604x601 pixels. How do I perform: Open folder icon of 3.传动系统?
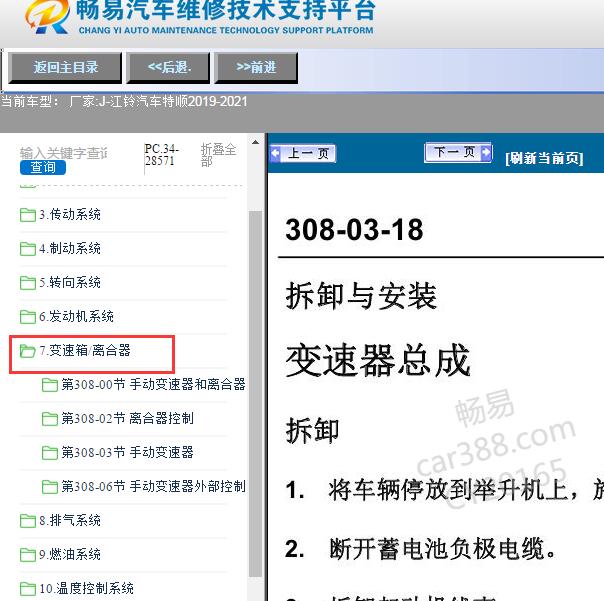click(x=28, y=215)
